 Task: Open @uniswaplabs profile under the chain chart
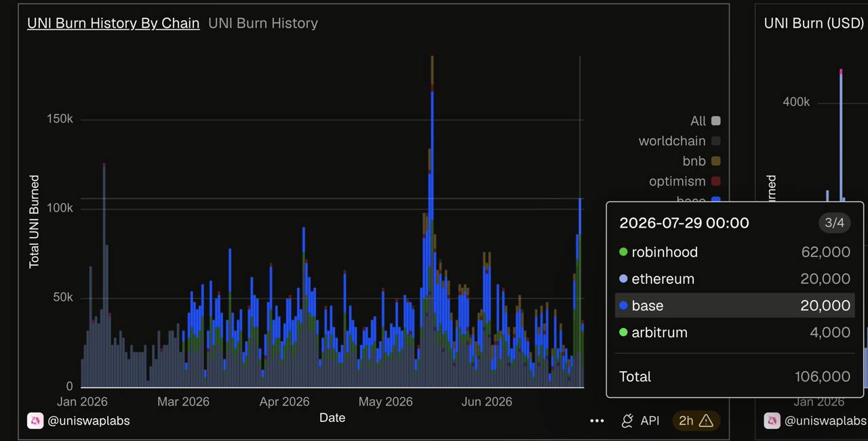[x=89, y=421]
